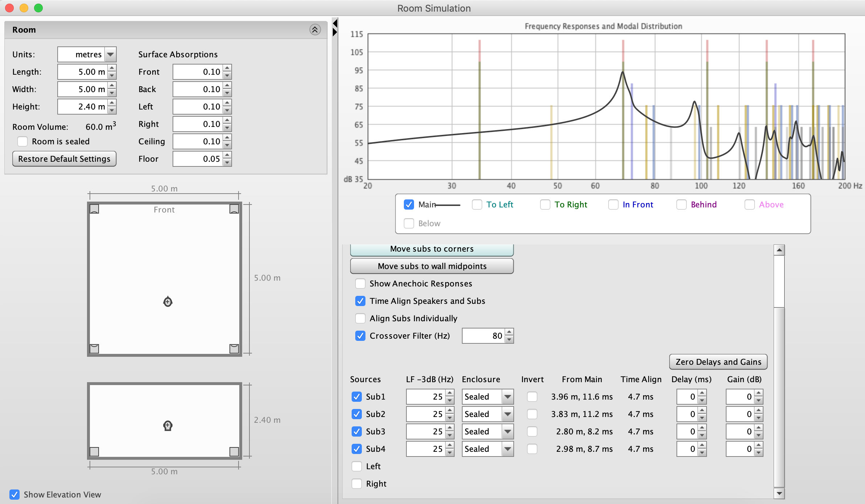Select the right floor subwoofer in elevation view
Viewport: 865px width, 504px height.
click(x=234, y=451)
